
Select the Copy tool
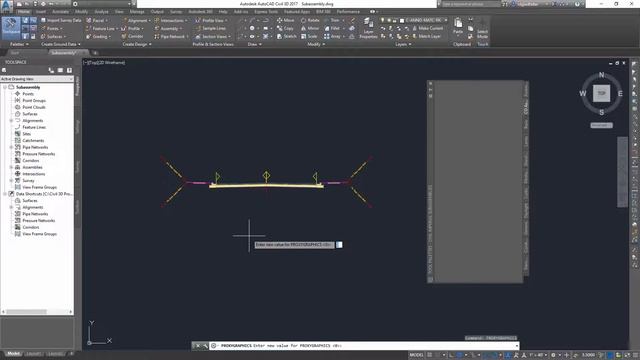click(x=285, y=28)
